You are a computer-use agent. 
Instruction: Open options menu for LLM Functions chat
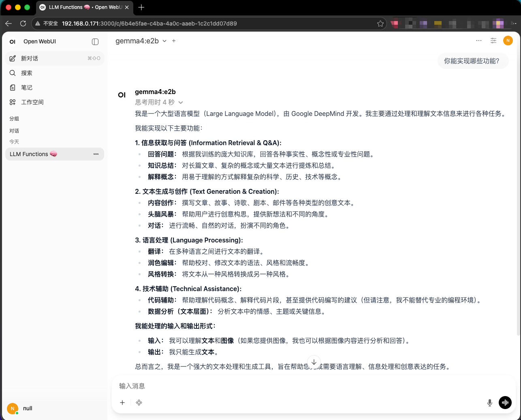point(96,154)
